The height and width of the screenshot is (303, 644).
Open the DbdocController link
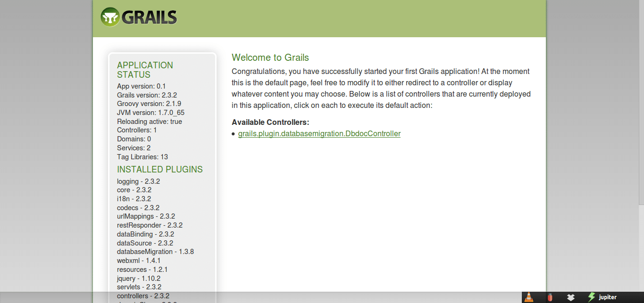tap(319, 134)
